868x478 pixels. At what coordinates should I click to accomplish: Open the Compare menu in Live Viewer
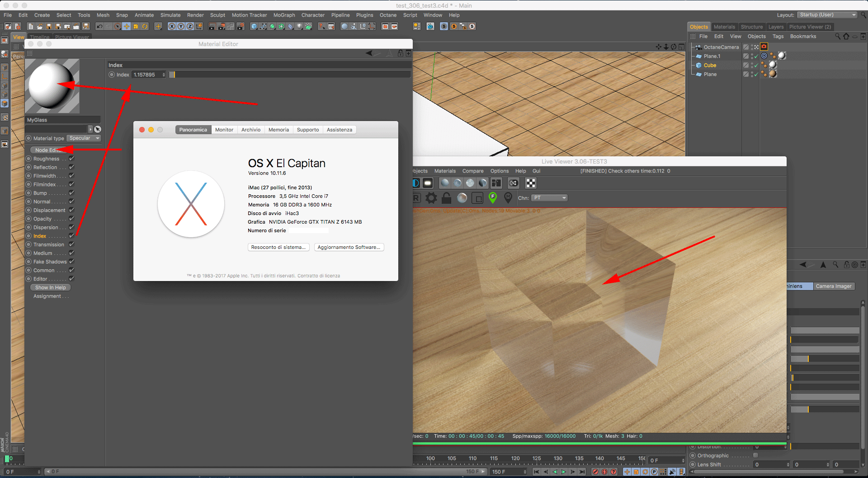[473, 171]
